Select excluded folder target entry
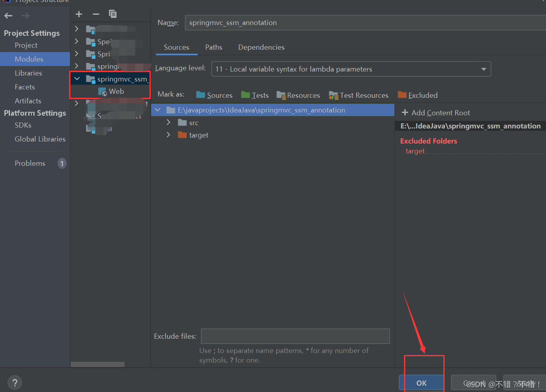 point(415,151)
